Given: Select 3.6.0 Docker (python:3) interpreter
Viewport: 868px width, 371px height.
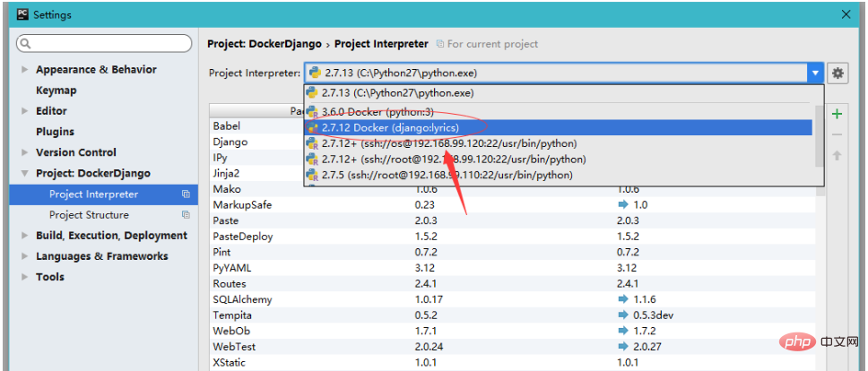Looking at the screenshot, I should [560, 111].
